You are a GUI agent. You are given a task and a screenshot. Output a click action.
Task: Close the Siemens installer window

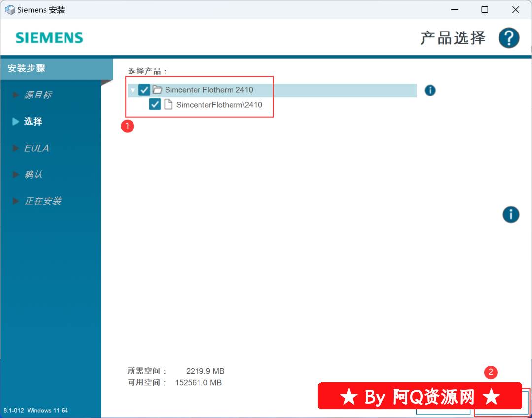(516, 10)
